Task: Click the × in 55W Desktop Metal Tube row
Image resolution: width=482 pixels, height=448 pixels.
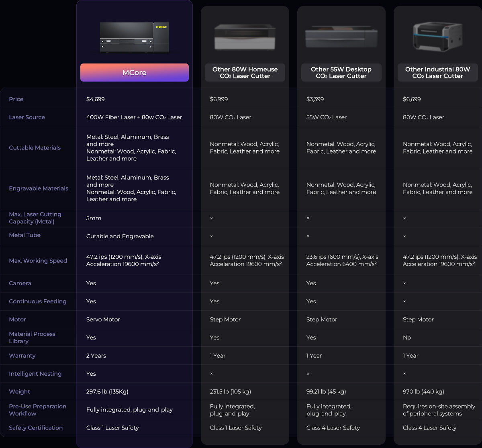Action: [308, 236]
